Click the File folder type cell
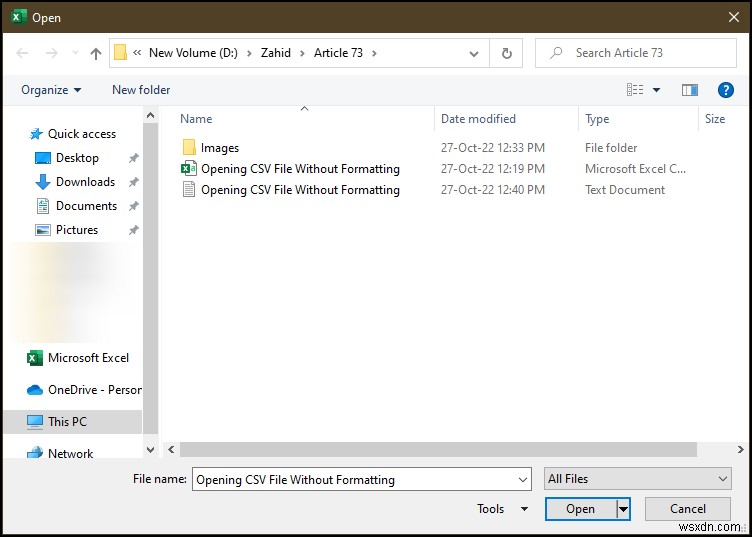This screenshot has width=752, height=537. click(x=611, y=148)
